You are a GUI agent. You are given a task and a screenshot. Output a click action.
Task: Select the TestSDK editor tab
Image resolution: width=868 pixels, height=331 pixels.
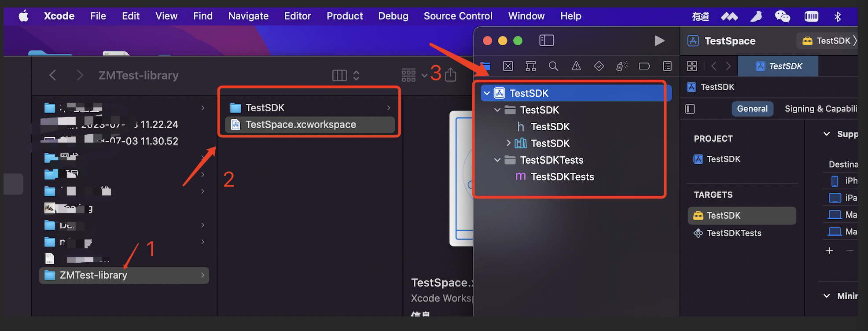778,66
